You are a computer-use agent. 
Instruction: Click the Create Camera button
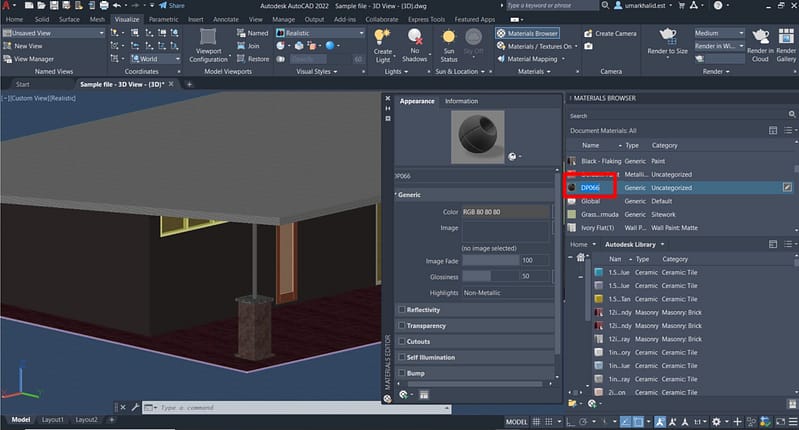coord(609,33)
